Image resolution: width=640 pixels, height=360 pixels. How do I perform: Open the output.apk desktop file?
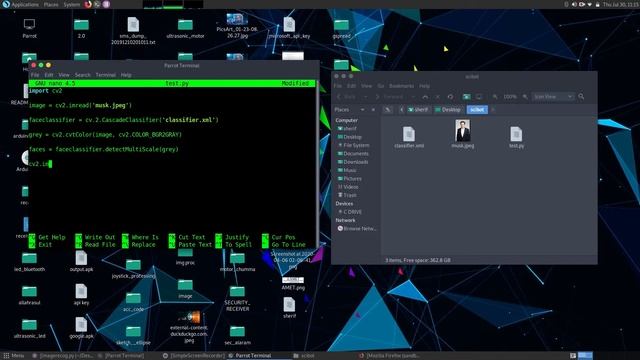81,261
